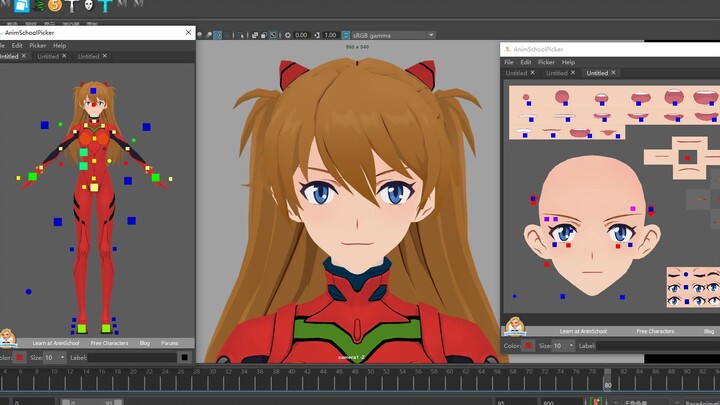Switch to second Untitled tab in right picker

557,73
